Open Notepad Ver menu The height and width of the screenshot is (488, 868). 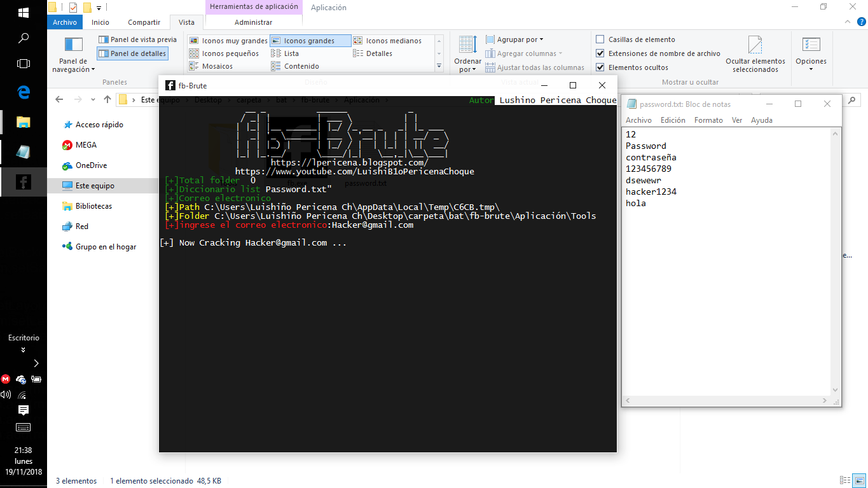tap(737, 120)
